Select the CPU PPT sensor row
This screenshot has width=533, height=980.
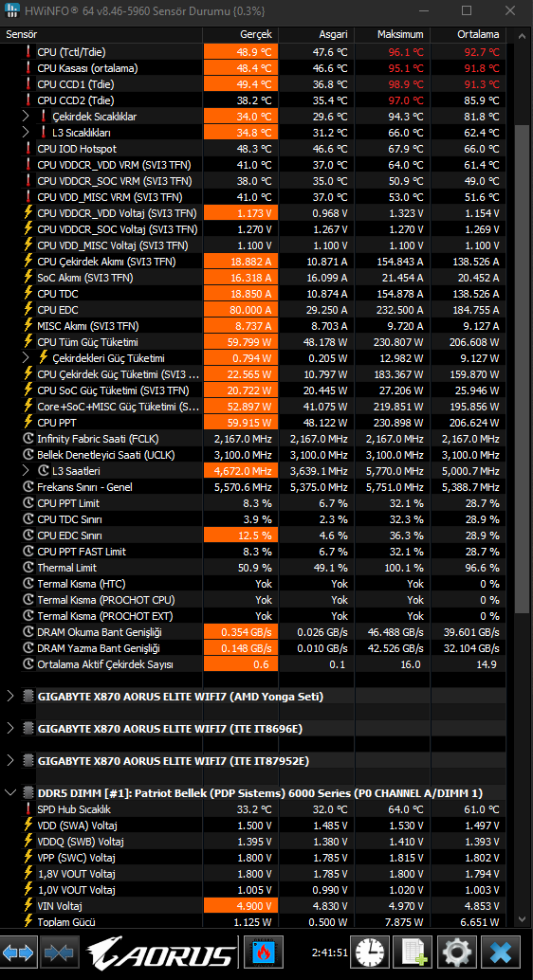coord(253,423)
